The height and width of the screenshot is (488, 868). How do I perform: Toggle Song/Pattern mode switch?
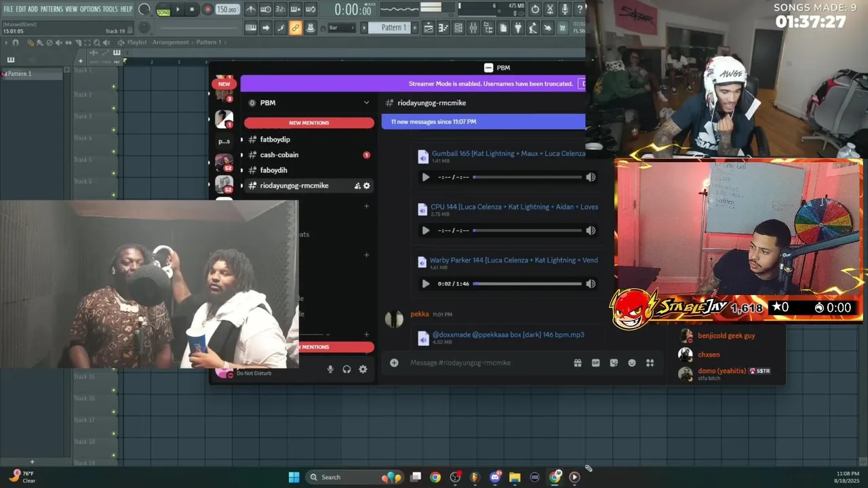(163, 9)
